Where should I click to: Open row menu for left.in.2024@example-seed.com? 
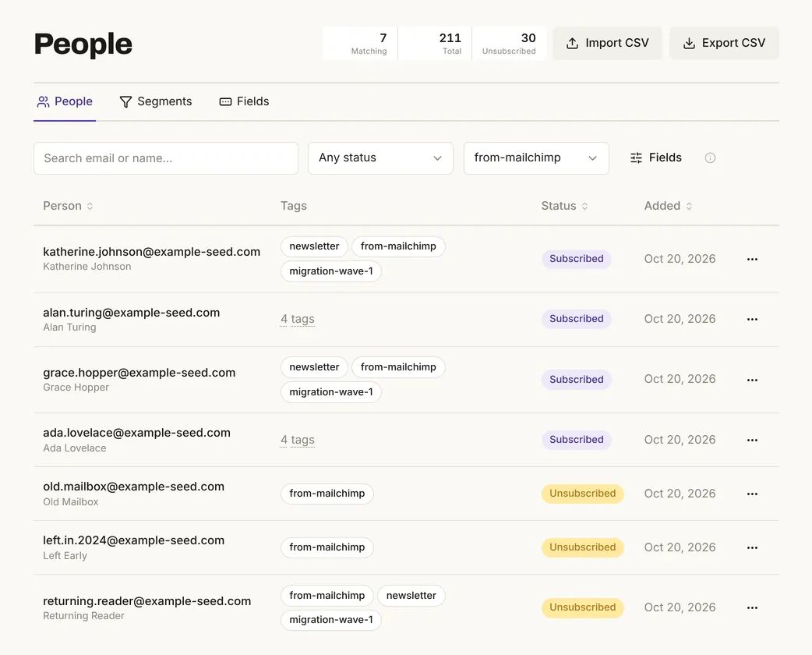(752, 547)
